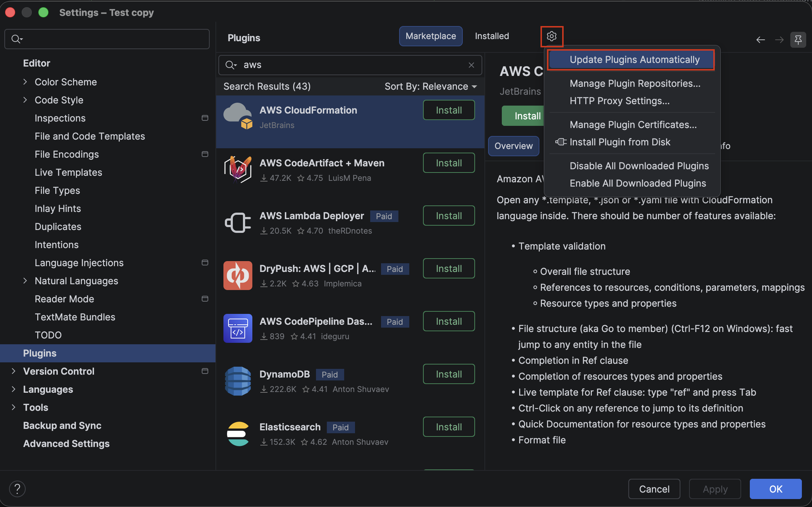Viewport: 812px width, 507px height.
Task: Install the DryPush plugin
Action: (449, 269)
